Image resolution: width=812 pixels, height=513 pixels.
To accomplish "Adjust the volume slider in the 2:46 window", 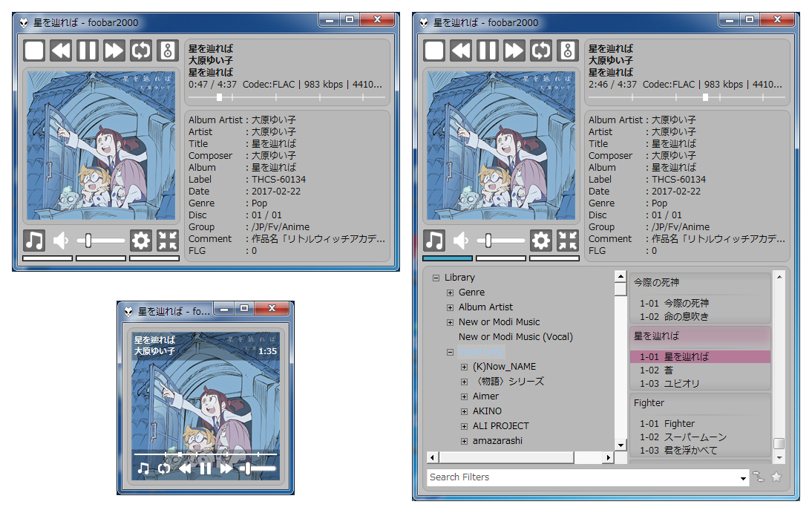I will click(x=500, y=241).
